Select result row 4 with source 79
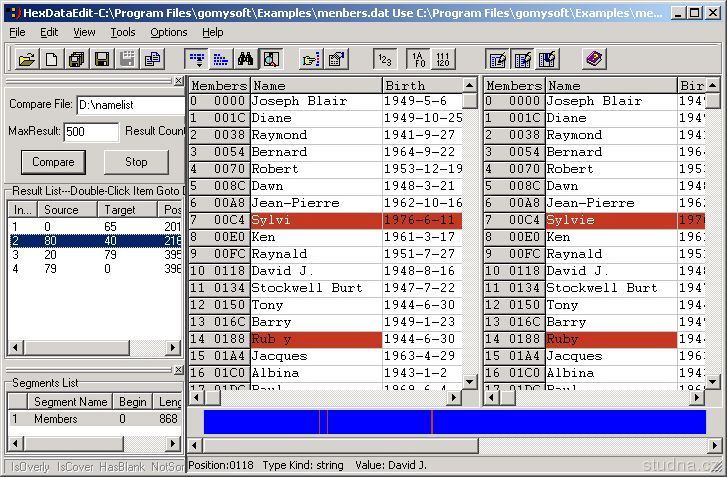This screenshot has height=477, width=727. [x=95, y=268]
